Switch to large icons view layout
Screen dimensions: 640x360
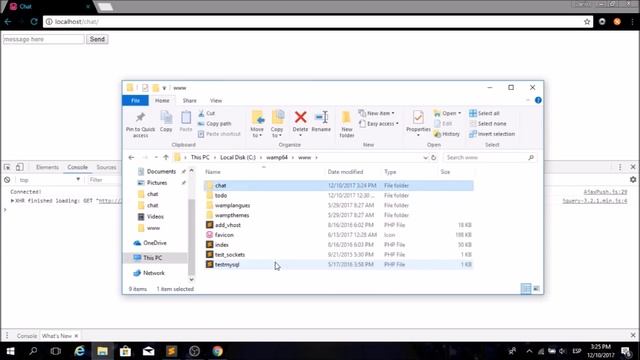coord(536,289)
